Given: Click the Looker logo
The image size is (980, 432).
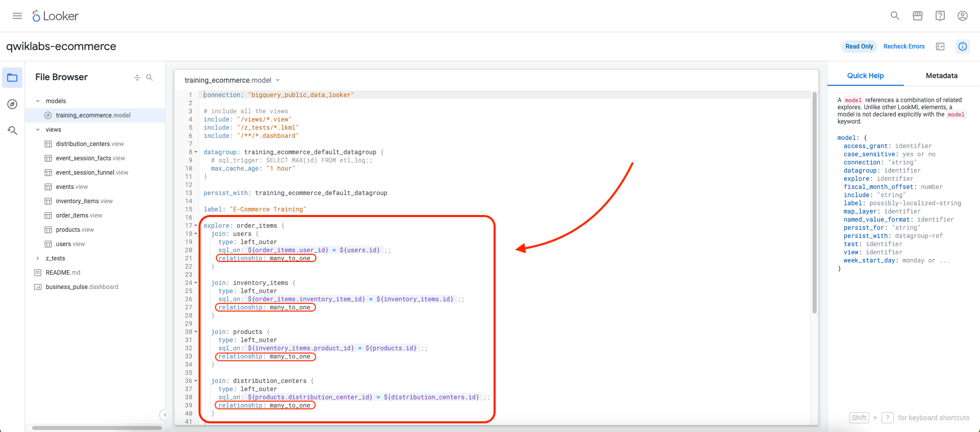Looking at the screenshot, I should pyautogui.click(x=55, y=16).
